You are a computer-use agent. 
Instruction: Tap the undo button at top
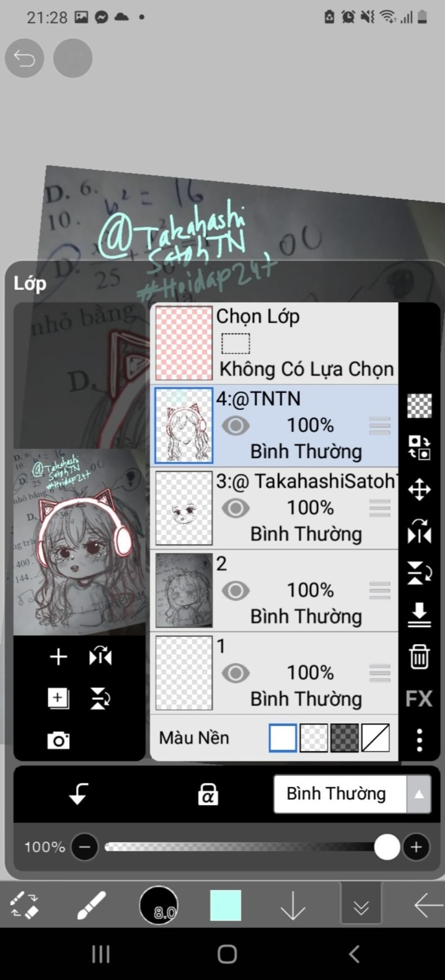point(24,58)
